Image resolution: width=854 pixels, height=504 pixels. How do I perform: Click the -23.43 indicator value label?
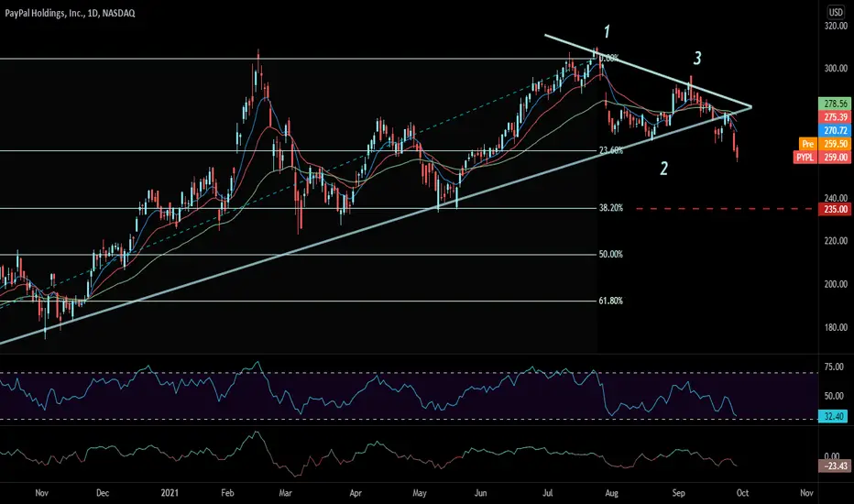(x=835, y=466)
